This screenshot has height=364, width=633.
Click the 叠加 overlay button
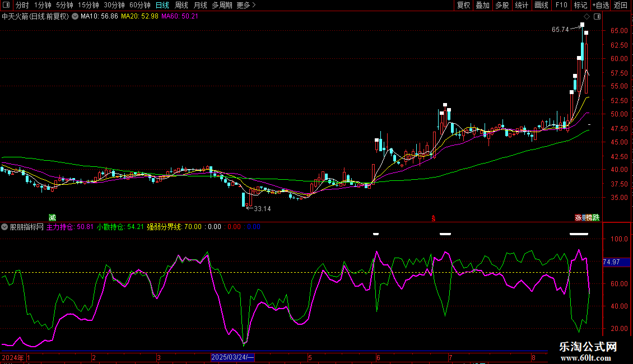(x=482, y=5)
